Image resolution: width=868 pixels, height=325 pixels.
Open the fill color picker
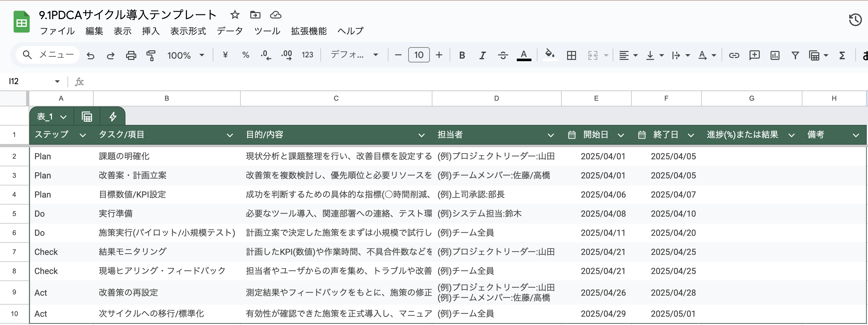[549, 55]
